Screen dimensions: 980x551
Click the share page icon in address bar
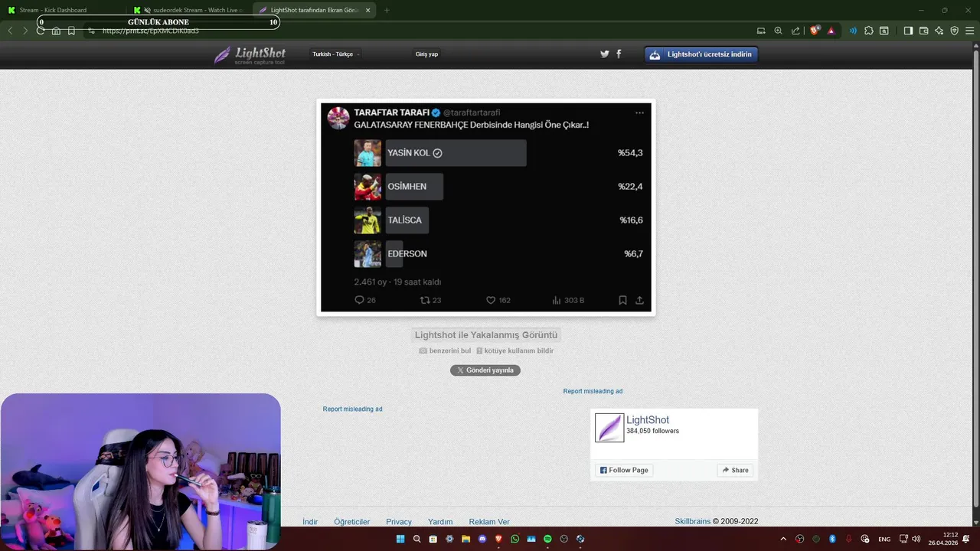[x=795, y=31]
